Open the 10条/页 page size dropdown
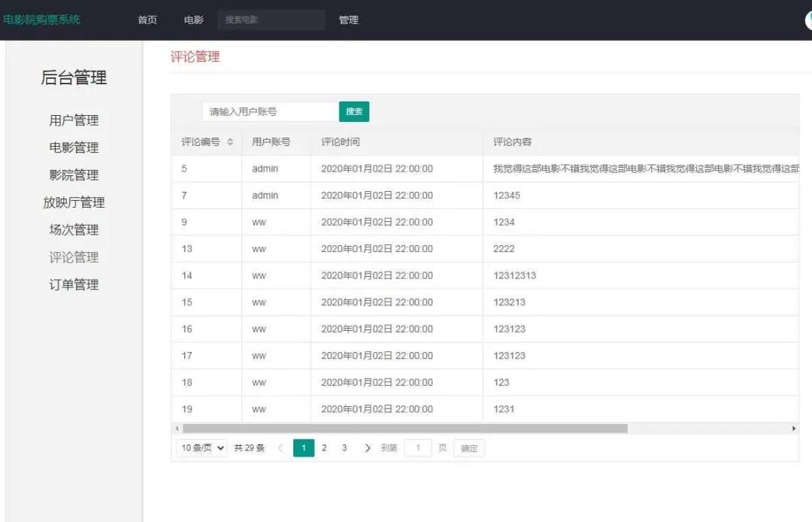 (200, 448)
